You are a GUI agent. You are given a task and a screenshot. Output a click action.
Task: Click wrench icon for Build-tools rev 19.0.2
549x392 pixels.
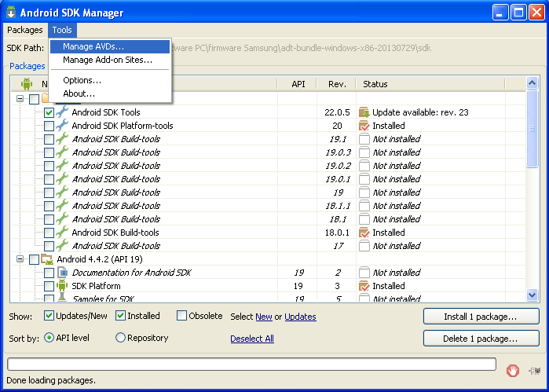point(62,165)
